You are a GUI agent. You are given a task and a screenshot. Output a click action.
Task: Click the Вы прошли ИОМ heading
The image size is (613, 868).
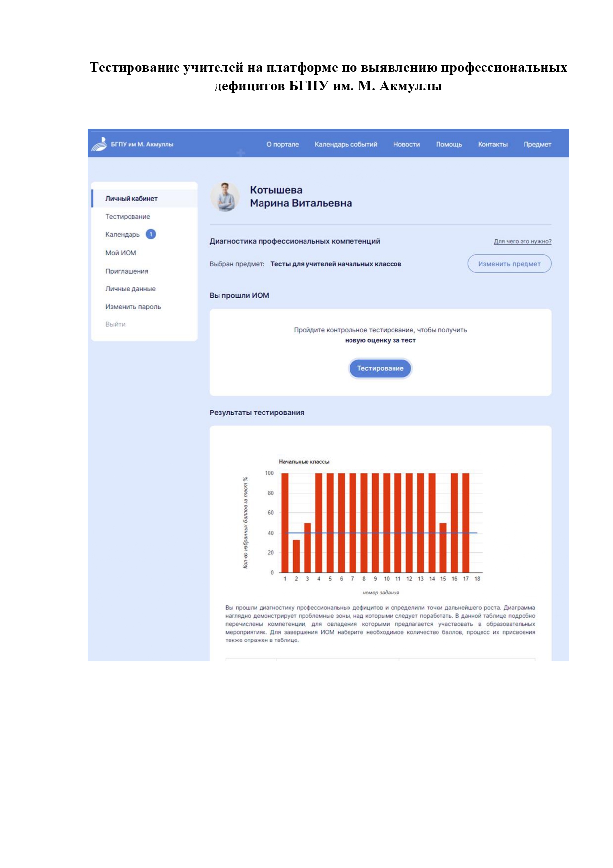click(239, 295)
